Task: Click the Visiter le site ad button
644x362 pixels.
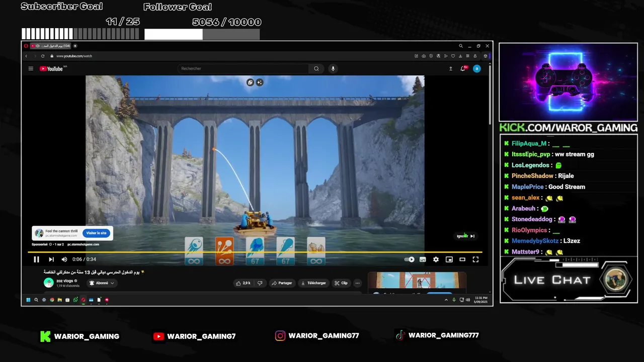Action: (96, 233)
